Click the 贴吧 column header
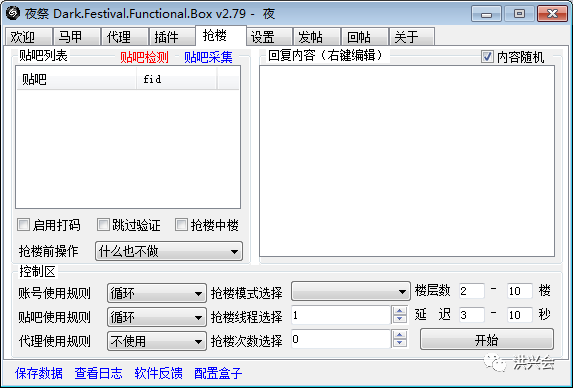The height and width of the screenshot is (388, 573). point(76,79)
